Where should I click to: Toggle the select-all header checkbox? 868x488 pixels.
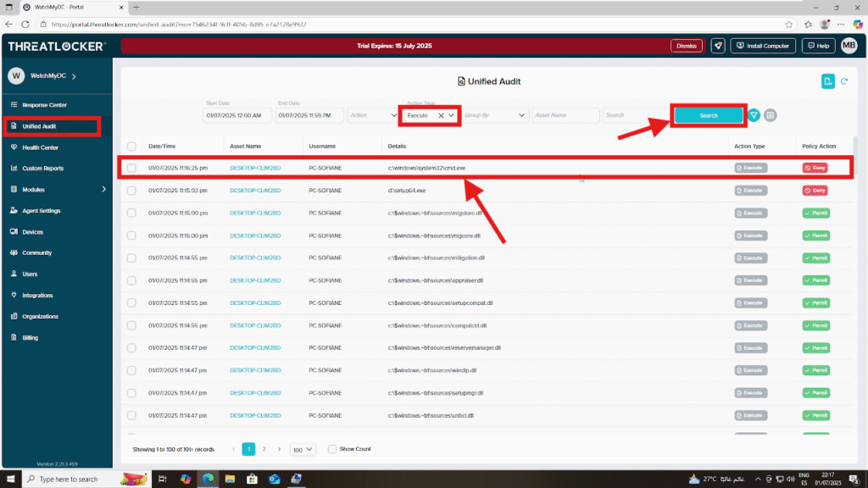131,146
